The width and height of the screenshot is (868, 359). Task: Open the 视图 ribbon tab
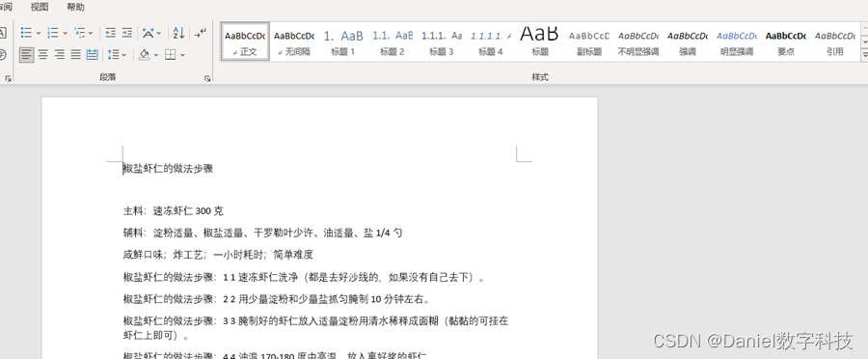pos(40,7)
